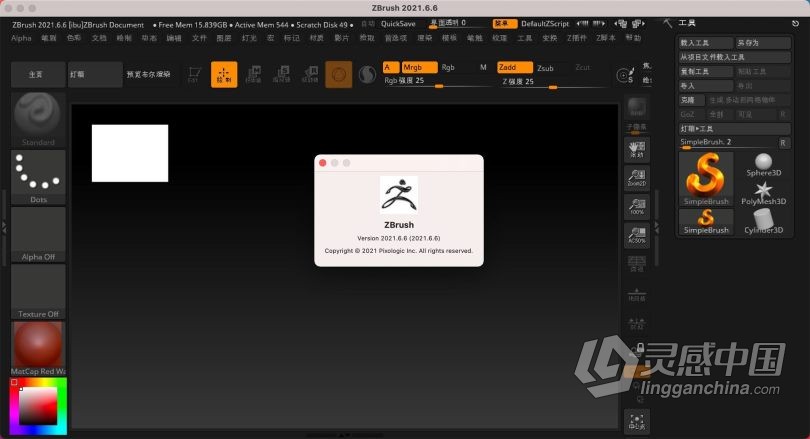Screen dimensions: 810x439
Task: Expand the Lightbox▸Tools section
Action: pyautogui.click(x=735, y=129)
